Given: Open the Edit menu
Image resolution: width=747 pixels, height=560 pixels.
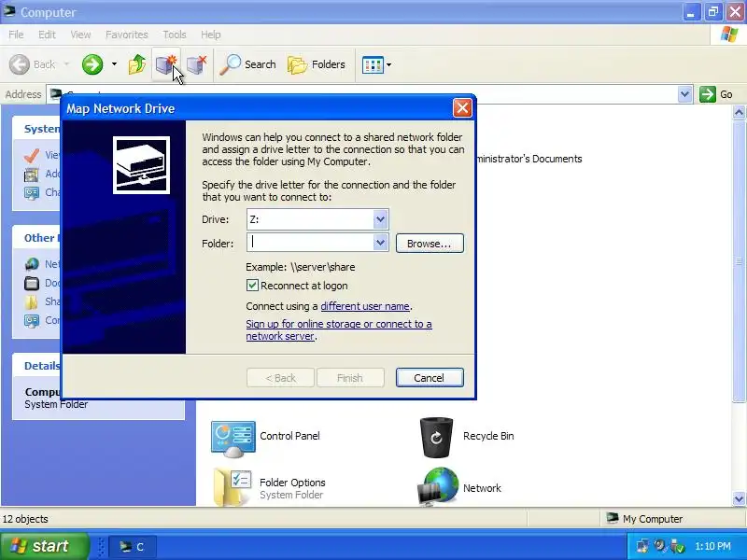Looking at the screenshot, I should (x=47, y=35).
